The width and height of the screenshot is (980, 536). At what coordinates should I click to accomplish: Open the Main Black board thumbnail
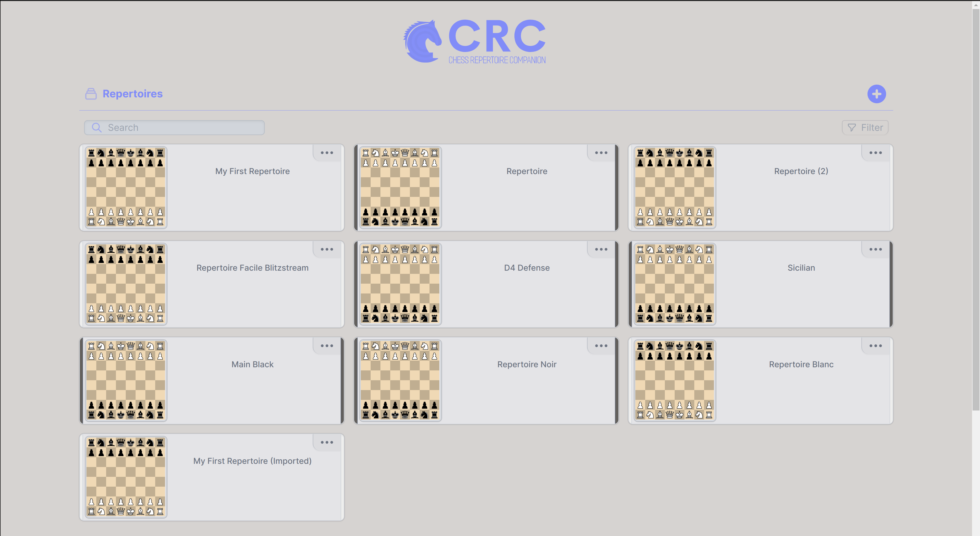[x=126, y=381]
